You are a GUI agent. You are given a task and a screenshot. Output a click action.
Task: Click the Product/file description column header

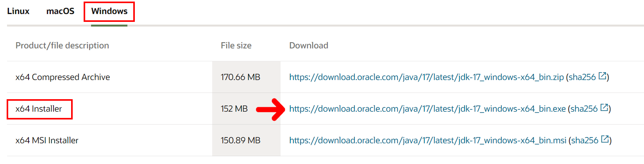62,45
